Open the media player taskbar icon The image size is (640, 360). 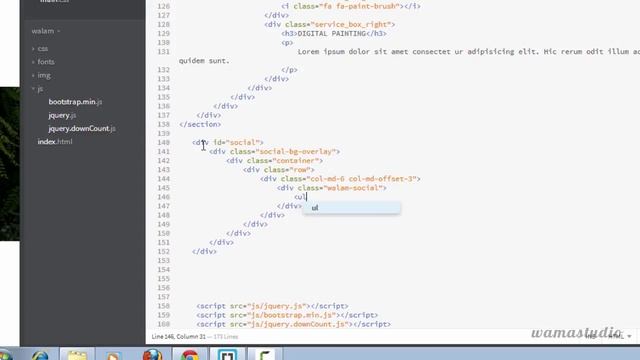113,354
